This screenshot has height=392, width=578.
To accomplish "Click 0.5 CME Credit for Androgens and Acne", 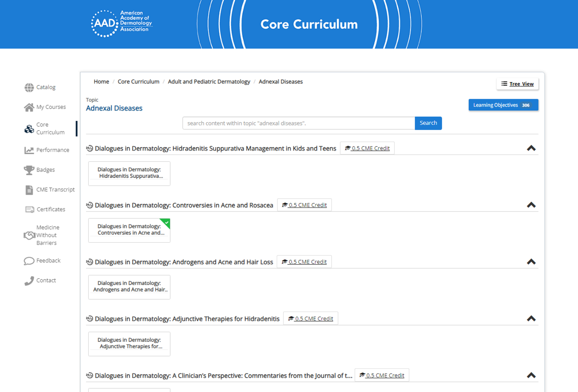I will pos(304,262).
